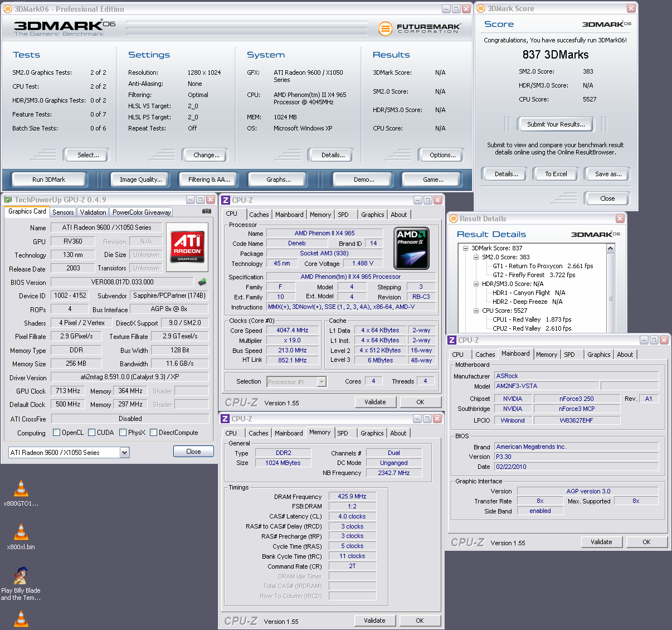Screen dimensions: 672x630
Task: Click OK in CPU-Z Memory window
Action: pos(420,621)
